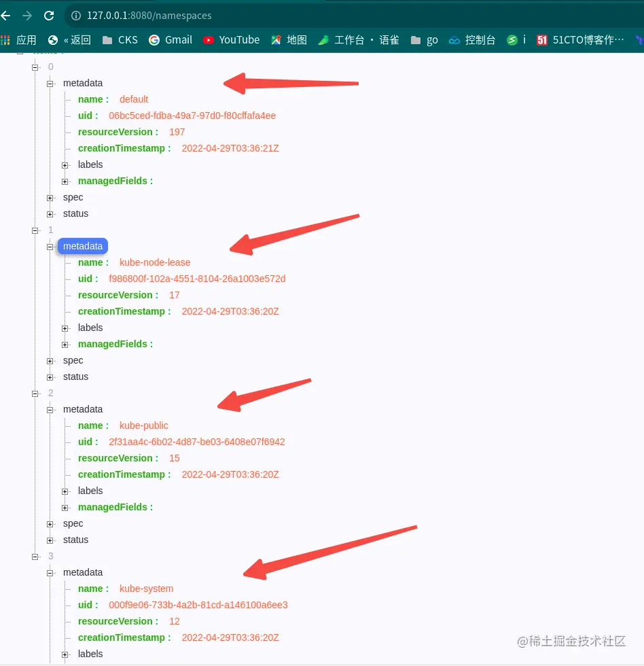Click the name value 'default'
Viewport: 644px width, 666px height.
134,99
